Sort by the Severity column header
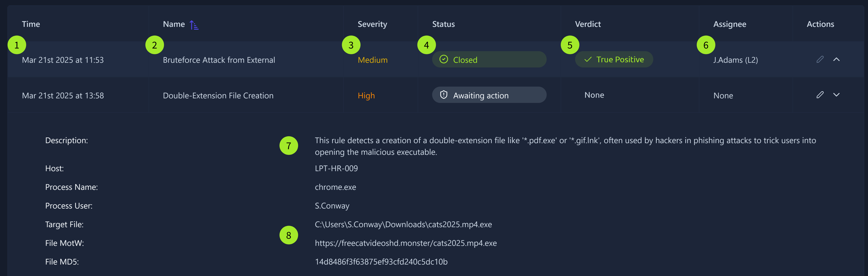This screenshot has height=276, width=868. tap(372, 24)
